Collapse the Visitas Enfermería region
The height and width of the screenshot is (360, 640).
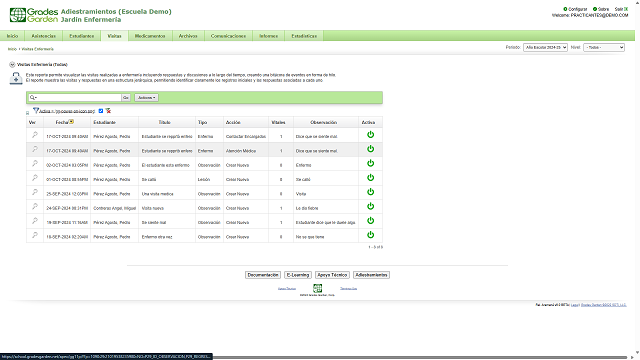[x=12, y=64]
